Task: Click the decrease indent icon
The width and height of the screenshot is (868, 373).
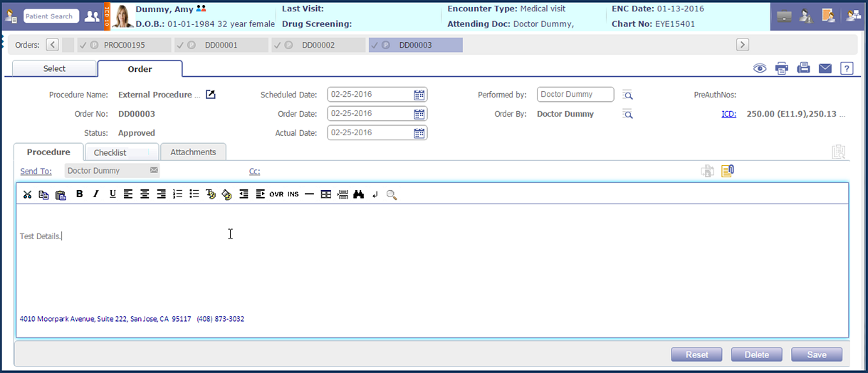Action: [244, 194]
